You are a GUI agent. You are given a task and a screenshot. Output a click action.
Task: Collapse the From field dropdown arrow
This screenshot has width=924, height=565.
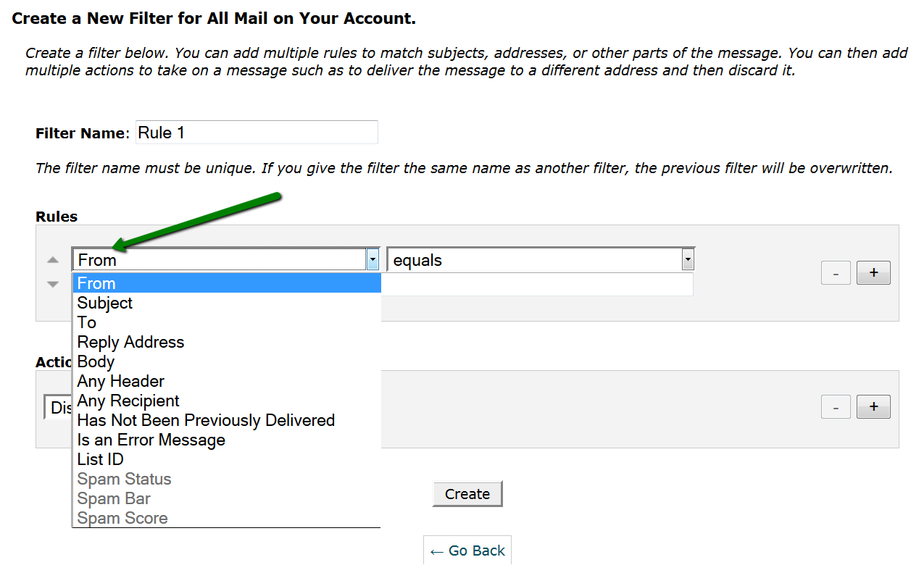click(372, 260)
